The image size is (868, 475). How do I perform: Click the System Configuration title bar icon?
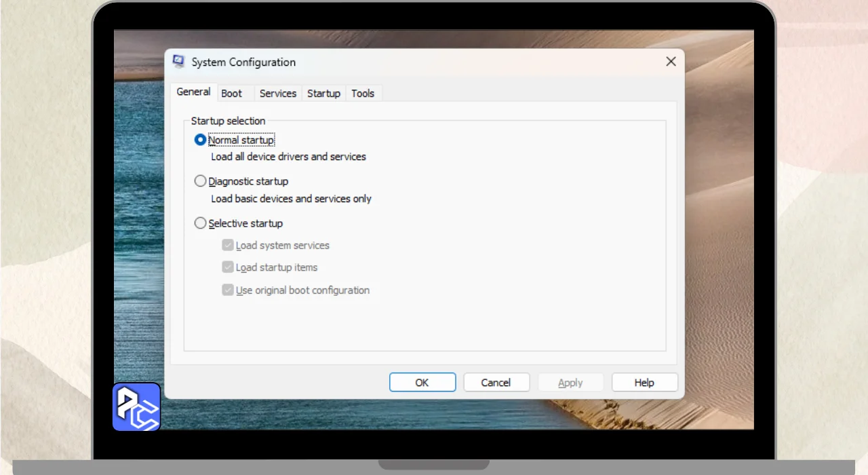(x=179, y=62)
